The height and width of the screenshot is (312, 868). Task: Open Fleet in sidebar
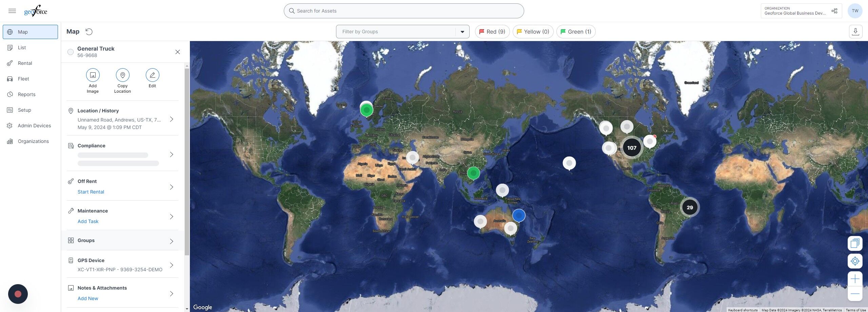click(x=30, y=79)
